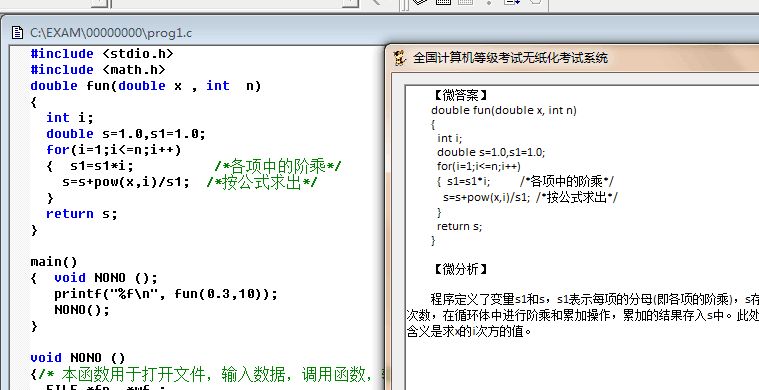Click the document icon beside C:\EXAM\00000000\prog1.c
The image size is (759, 390).
point(17,32)
